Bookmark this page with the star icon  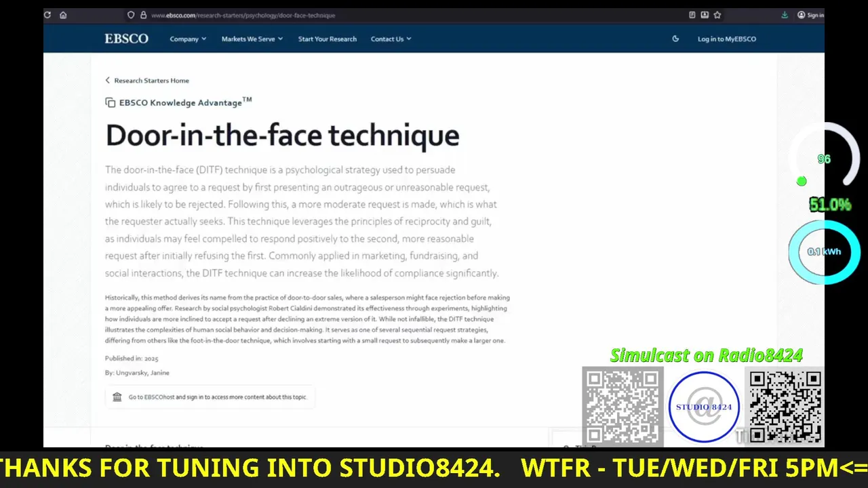coord(717,15)
